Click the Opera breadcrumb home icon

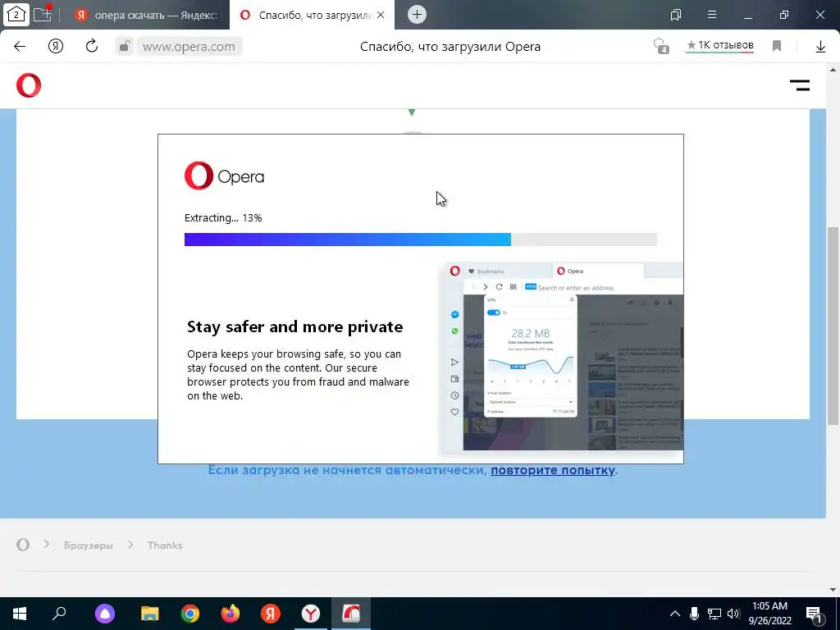(22, 545)
